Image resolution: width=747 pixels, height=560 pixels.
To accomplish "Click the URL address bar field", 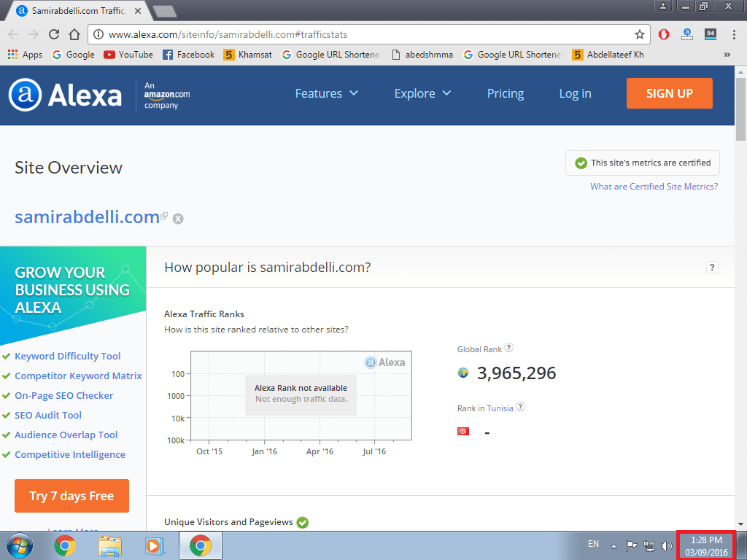I will coord(362,34).
